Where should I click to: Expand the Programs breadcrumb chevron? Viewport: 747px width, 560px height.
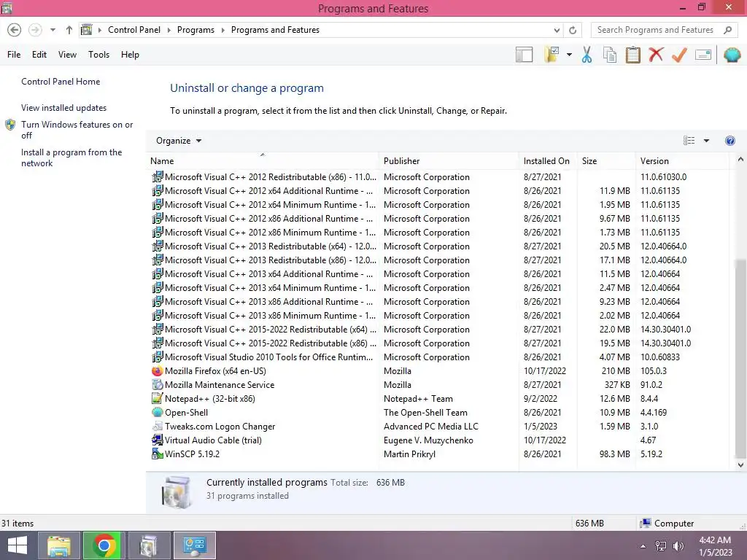[x=222, y=30]
